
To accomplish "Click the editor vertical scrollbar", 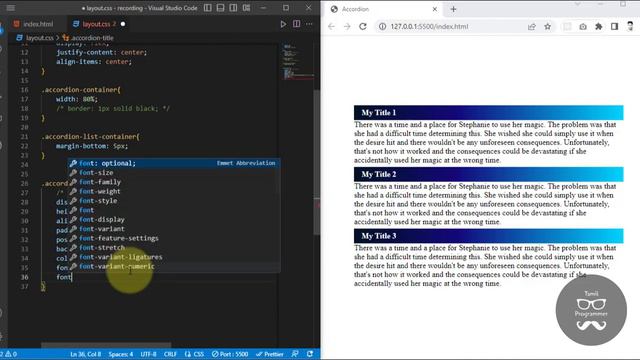I will 317,162.
